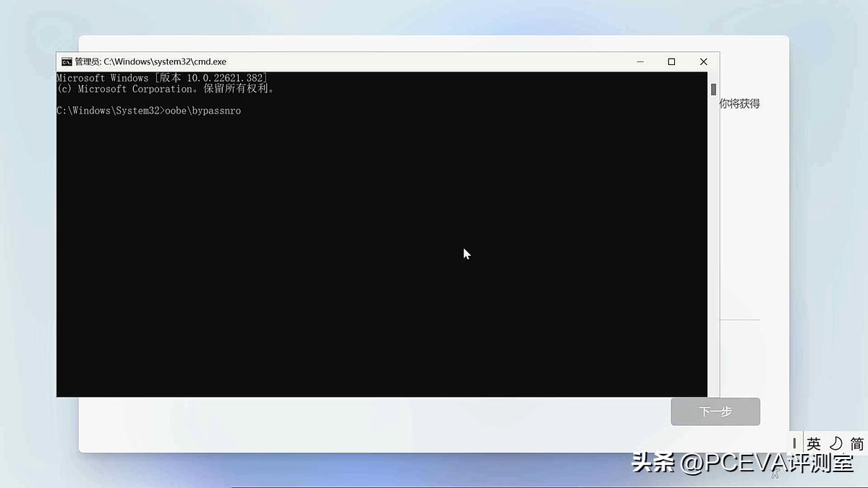The image size is (868, 488).
Task: Click the 你将获得 heading on the right panel
Action: click(x=741, y=103)
